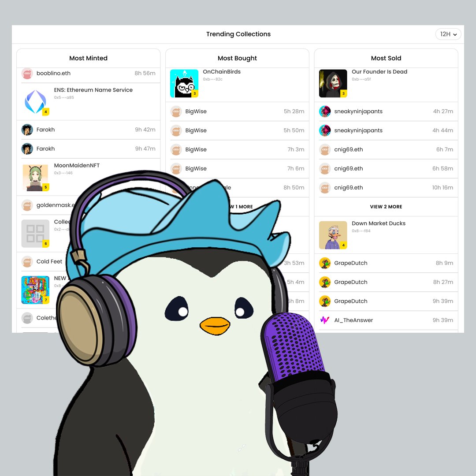Open the ENS: Ethereum Name Service collection name
Image resolution: width=476 pixels, height=476 pixels.
pyautogui.click(x=93, y=90)
